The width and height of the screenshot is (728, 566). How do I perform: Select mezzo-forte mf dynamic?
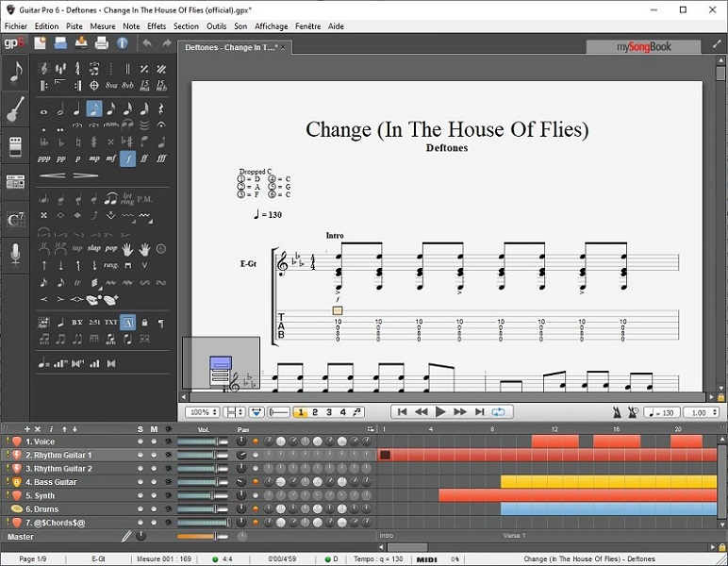(x=110, y=158)
